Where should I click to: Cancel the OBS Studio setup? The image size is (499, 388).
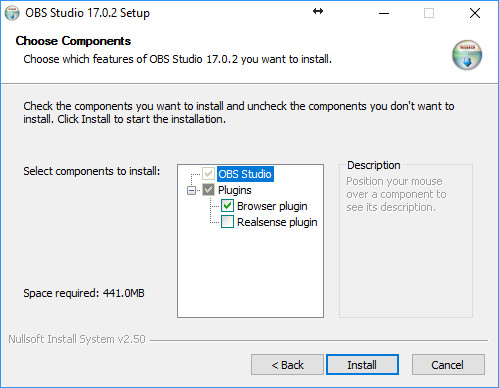click(x=448, y=365)
